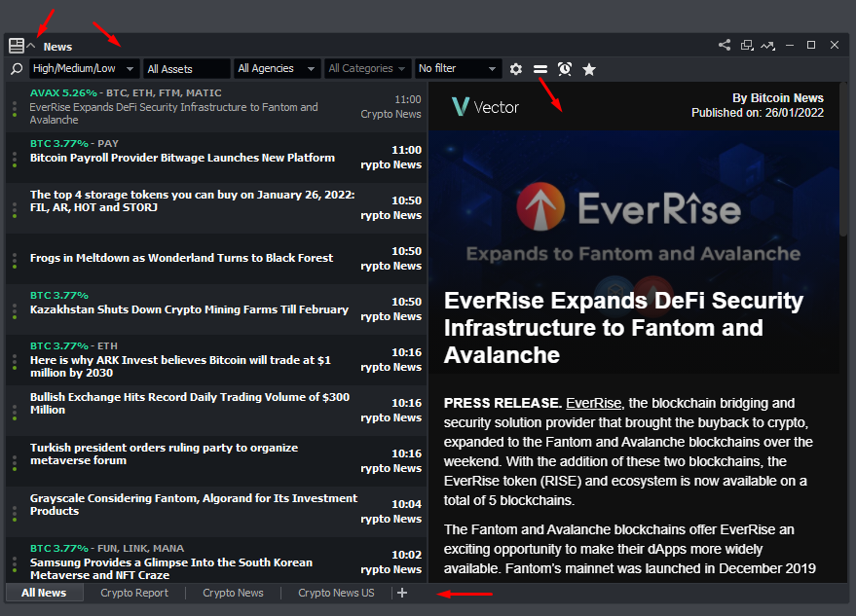Click the All Assets filter field
Viewport: 856px width, 616px height.
click(x=187, y=69)
